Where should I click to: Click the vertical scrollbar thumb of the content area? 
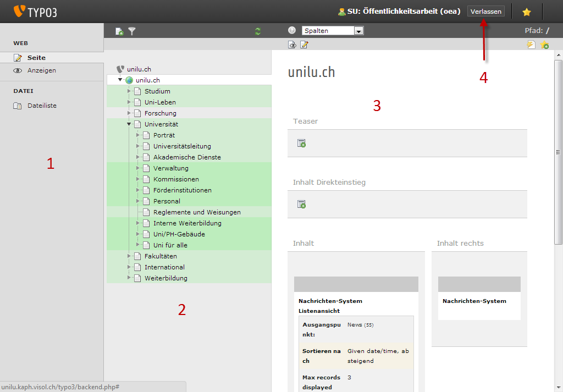coord(558,152)
